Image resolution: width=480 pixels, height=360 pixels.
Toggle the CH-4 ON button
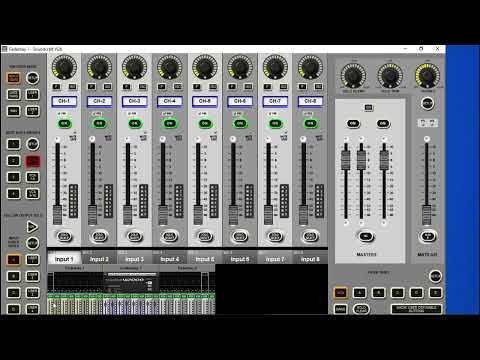click(x=169, y=123)
